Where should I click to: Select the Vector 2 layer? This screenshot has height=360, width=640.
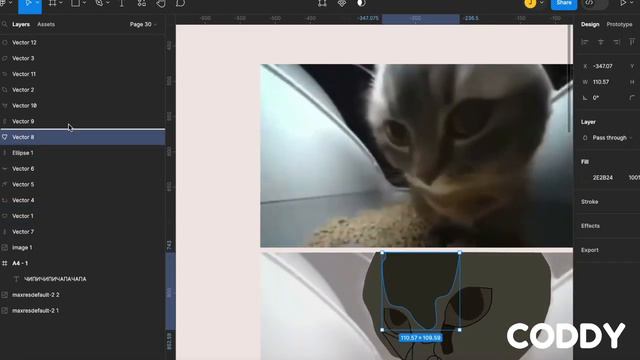point(82,90)
